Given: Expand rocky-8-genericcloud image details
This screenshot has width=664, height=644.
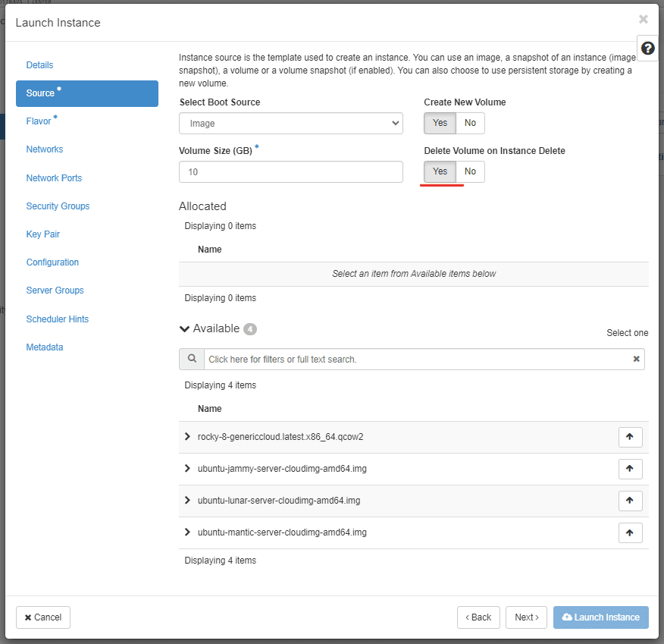Looking at the screenshot, I should point(187,437).
